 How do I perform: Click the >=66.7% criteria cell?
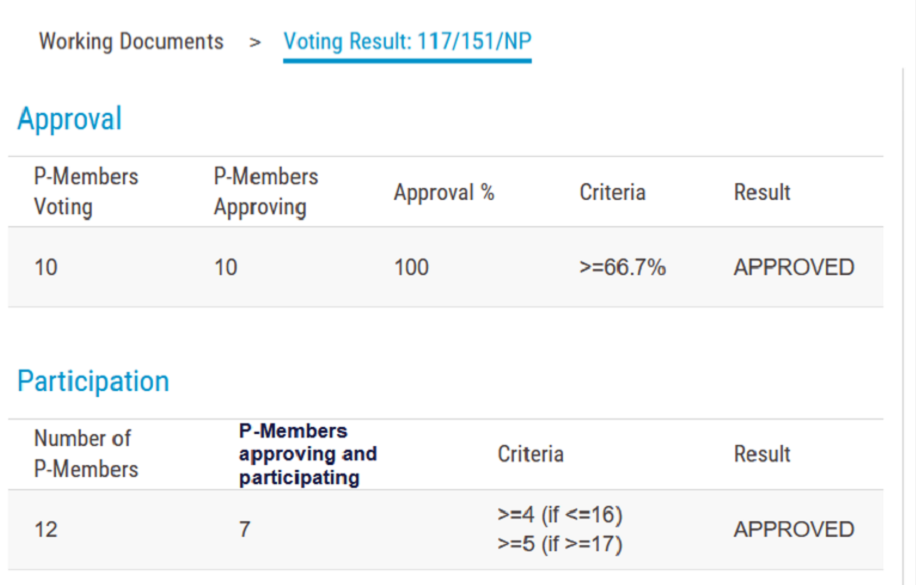622,267
